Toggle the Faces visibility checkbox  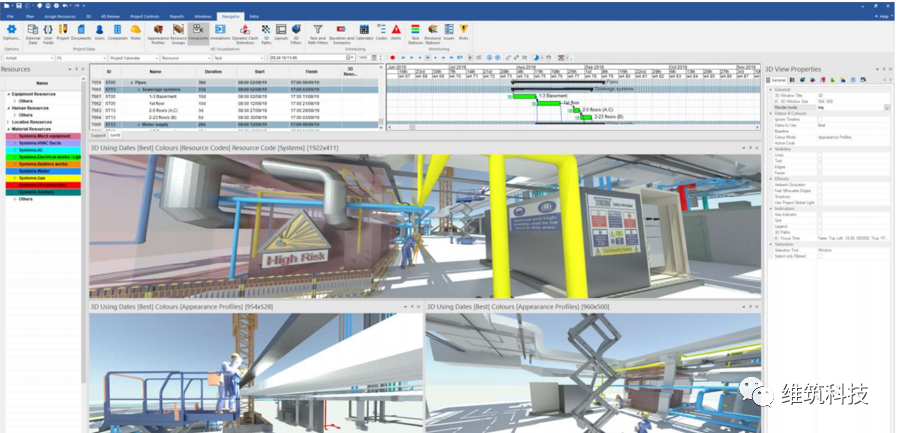click(x=820, y=172)
